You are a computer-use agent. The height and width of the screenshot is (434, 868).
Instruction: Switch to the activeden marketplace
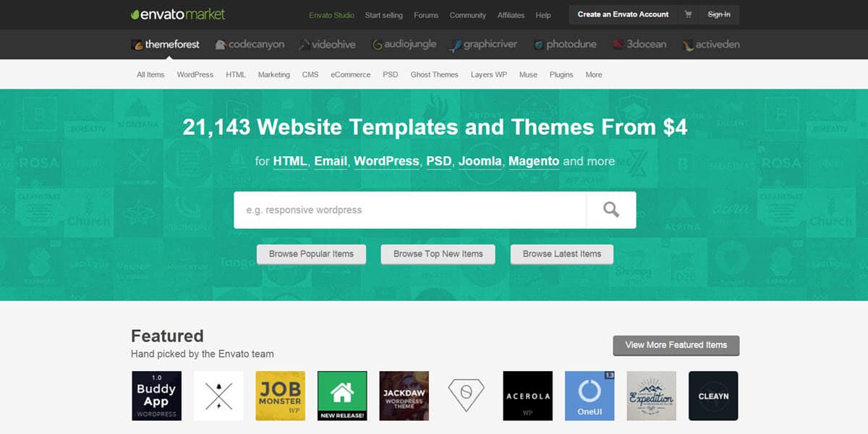(711, 44)
